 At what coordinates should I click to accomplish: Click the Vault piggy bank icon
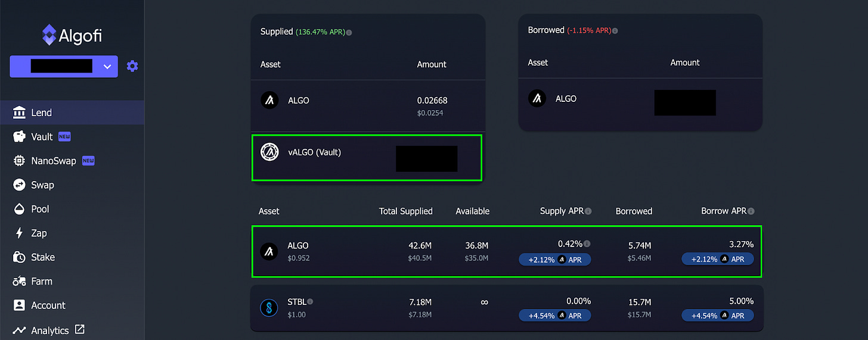point(19,136)
